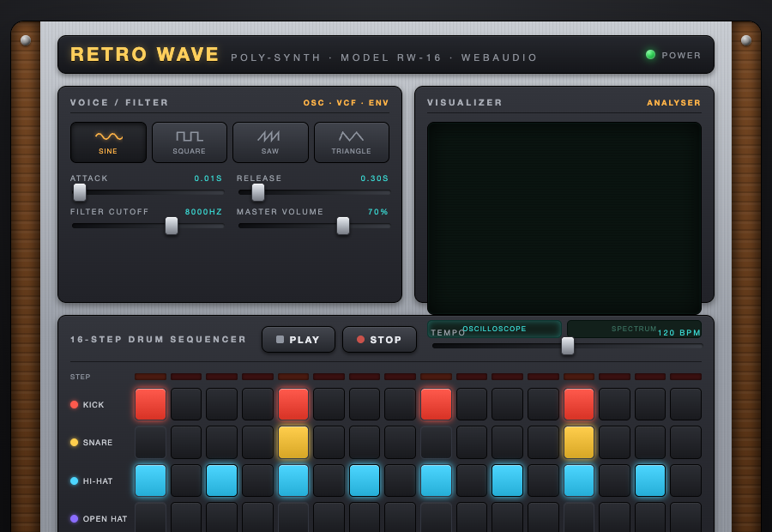Click the green Power LED indicator

point(650,55)
